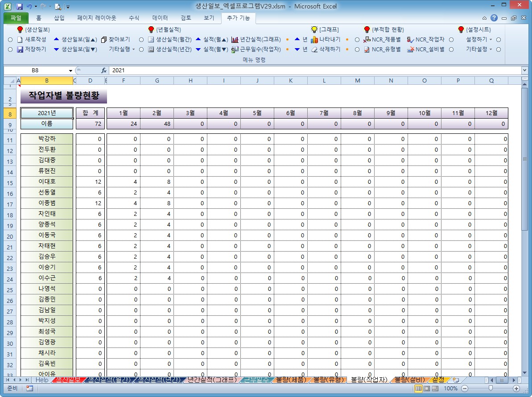Select radio button before 생산실적(월간)
This screenshot has width=532, height=397.
[141, 40]
